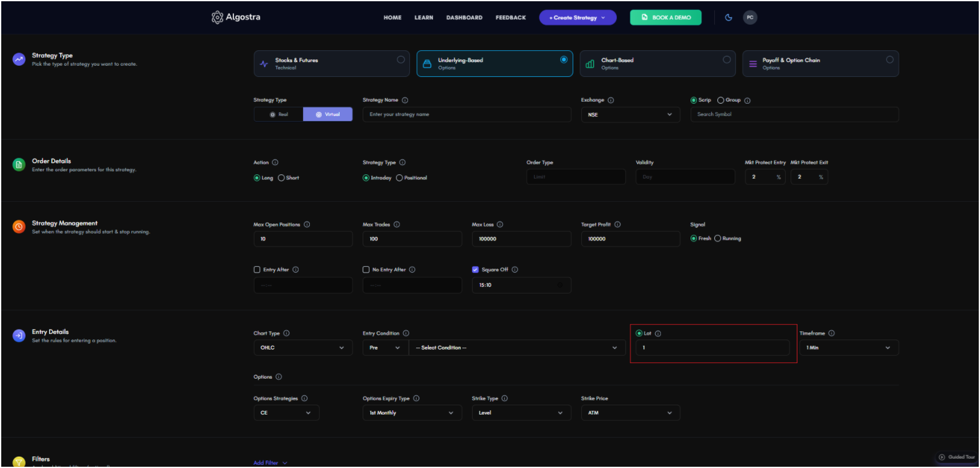The height and width of the screenshot is (468, 980).
Task: Select Group radio button
Action: coord(720,100)
